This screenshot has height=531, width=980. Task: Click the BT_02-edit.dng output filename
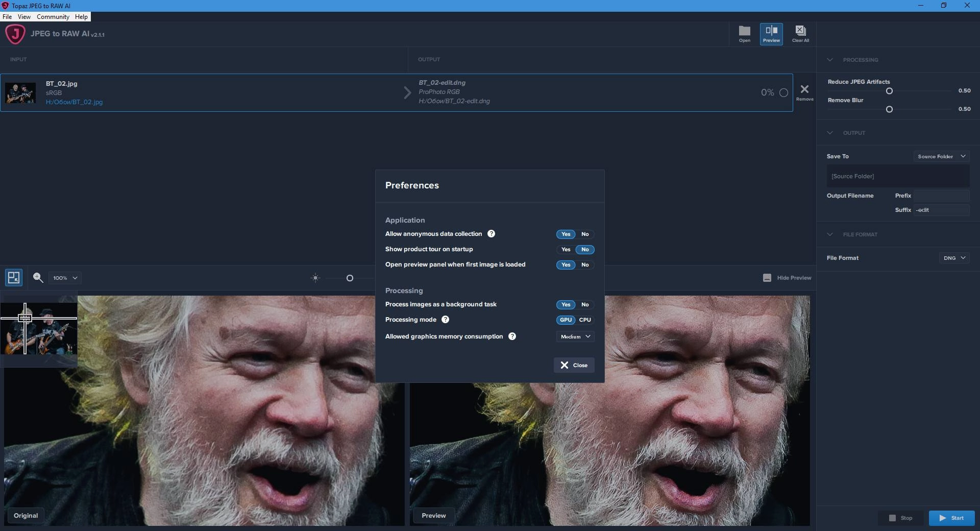pos(442,83)
